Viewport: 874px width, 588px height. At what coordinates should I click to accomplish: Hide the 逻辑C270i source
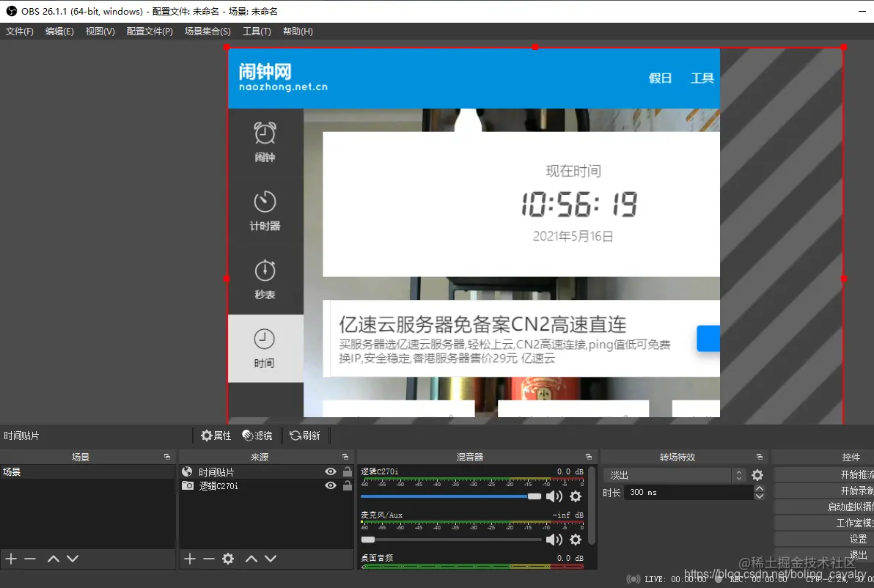pyautogui.click(x=331, y=485)
